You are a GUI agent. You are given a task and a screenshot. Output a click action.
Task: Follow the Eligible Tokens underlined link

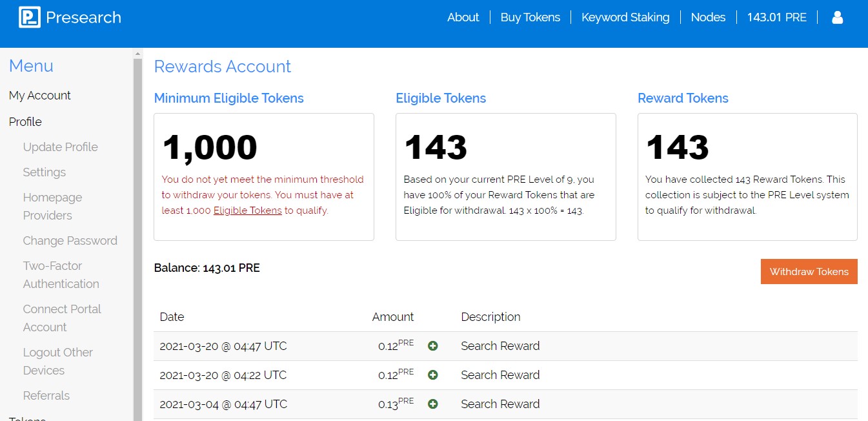click(248, 211)
